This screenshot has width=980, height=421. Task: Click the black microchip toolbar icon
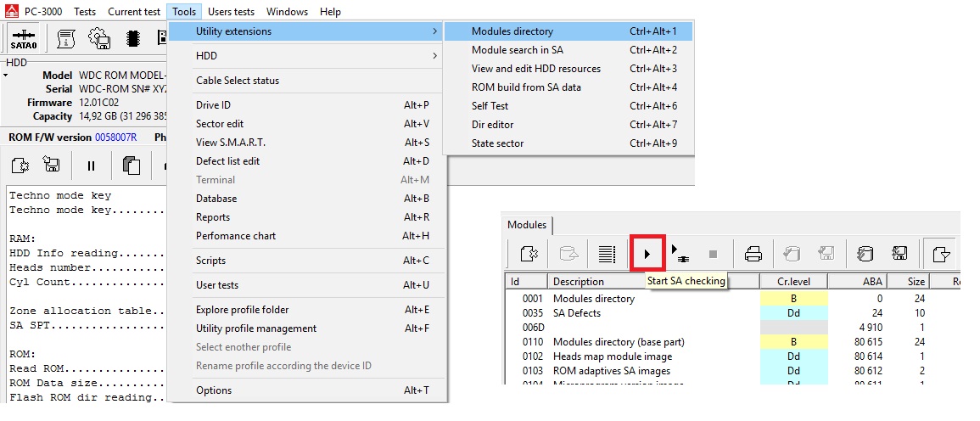132,39
